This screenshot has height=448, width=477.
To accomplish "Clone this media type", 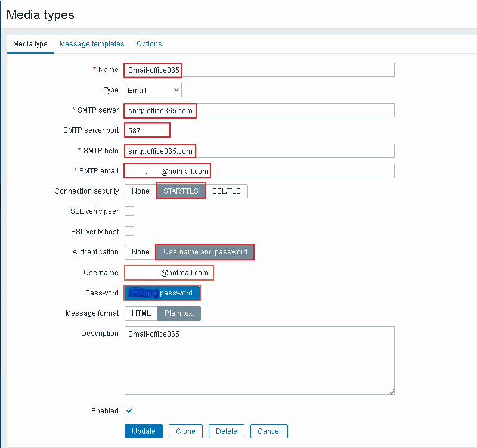I will [x=185, y=431].
